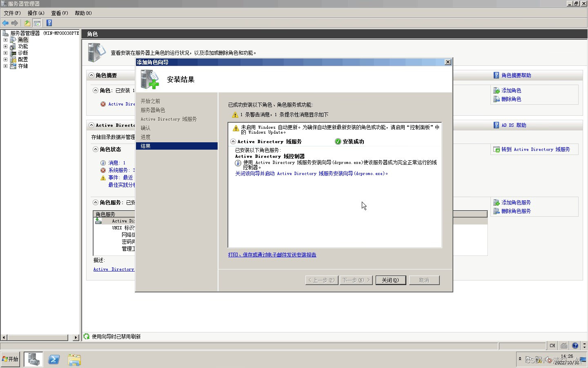Click the green success checkmark icon
Screen dimensions: 588x368
338,141
